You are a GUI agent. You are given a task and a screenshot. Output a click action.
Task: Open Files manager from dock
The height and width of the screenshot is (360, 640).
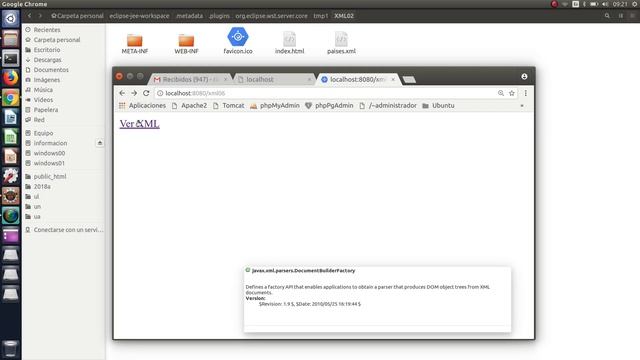(11, 38)
